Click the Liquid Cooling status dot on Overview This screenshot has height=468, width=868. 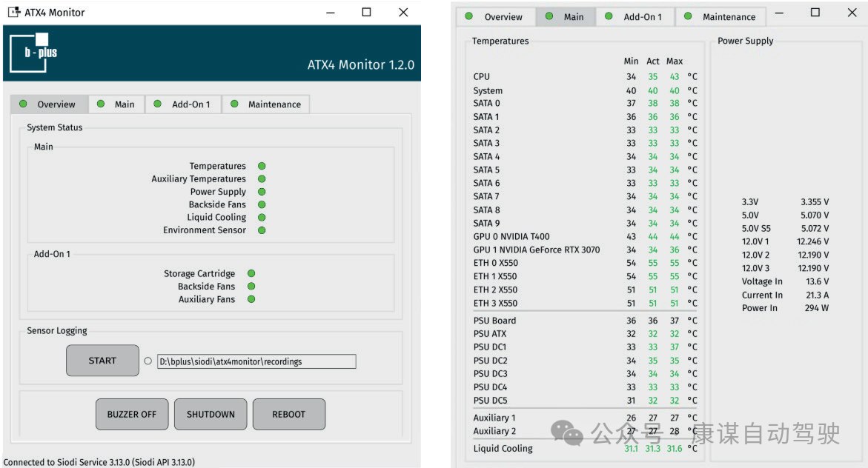(262, 218)
